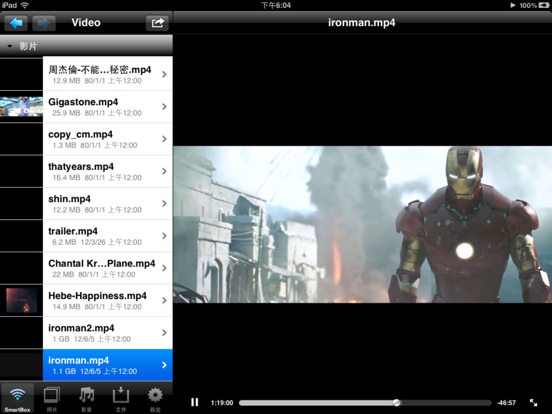Switch to the 照片 photos tab
Image resolution: width=552 pixels, height=414 pixels.
click(x=52, y=399)
